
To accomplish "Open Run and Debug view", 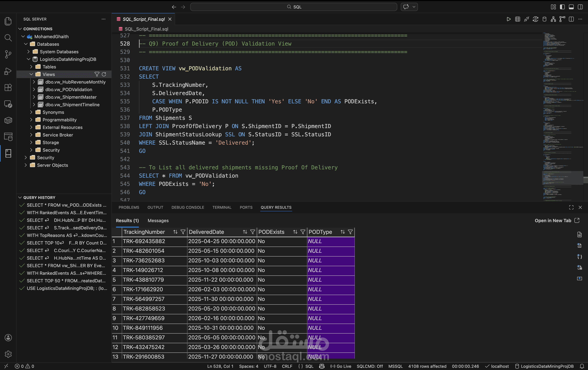I will (x=8, y=71).
